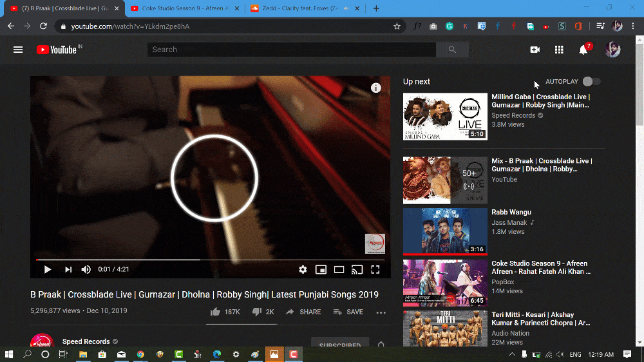Close the Coke Studio tab
Viewport: 644px width, 362px height.
pos(236,8)
